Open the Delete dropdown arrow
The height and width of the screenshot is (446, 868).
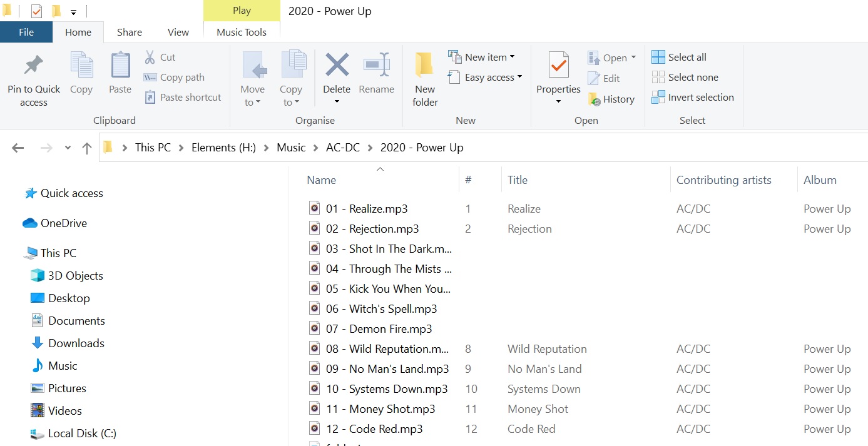tap(337, 102)
